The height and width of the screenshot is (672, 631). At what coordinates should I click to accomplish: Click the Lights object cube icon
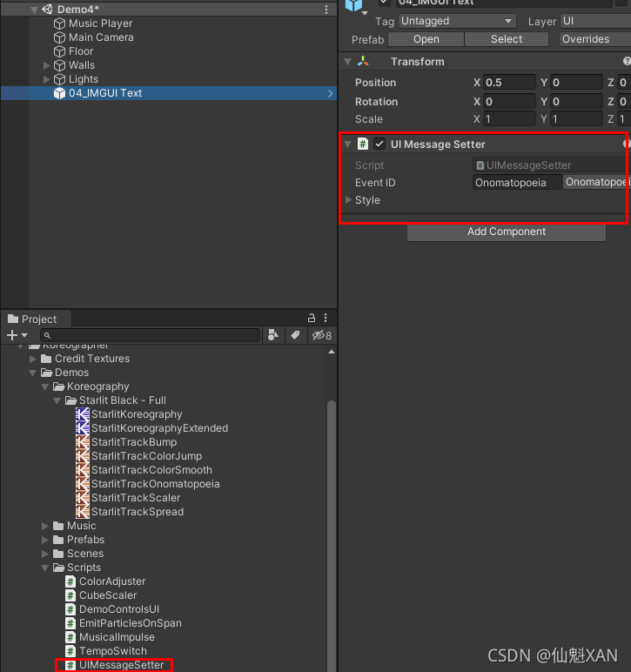click(x=59, y=79)
